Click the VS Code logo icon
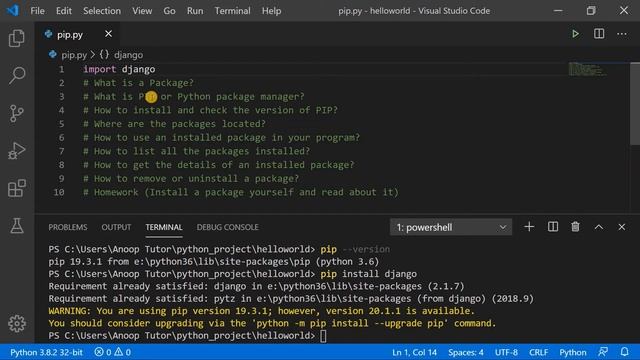 tap(13, 10)
